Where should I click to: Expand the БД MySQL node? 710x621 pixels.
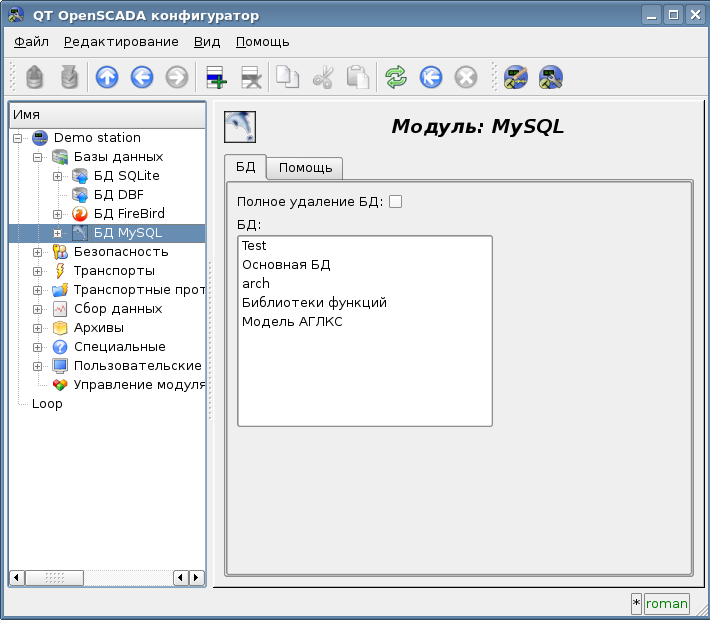point(57,233)
